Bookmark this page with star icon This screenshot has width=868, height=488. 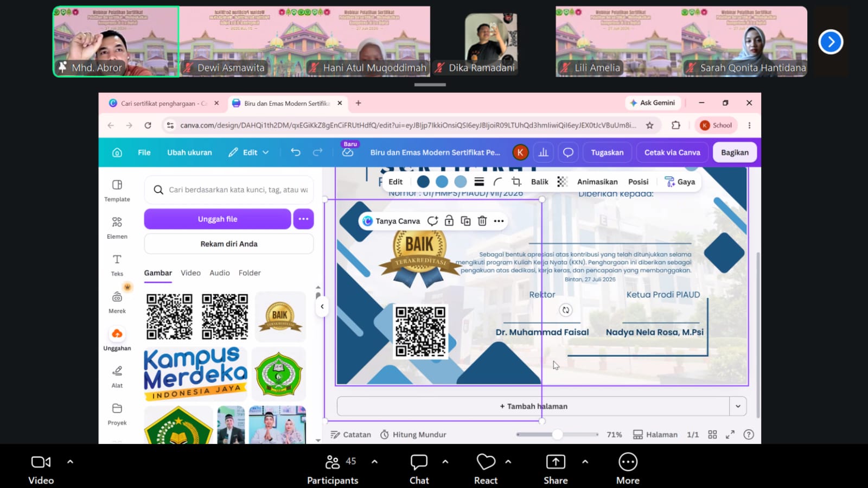[x=649, y=125]
